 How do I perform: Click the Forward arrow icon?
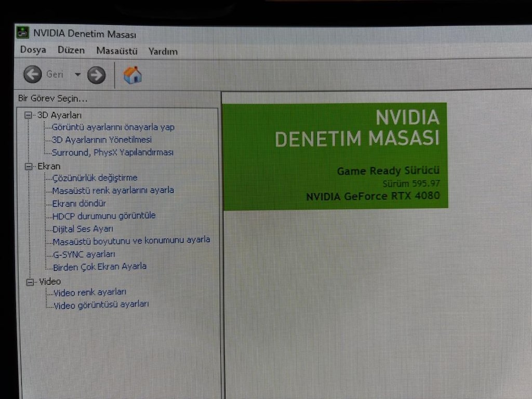pos(96,75)
